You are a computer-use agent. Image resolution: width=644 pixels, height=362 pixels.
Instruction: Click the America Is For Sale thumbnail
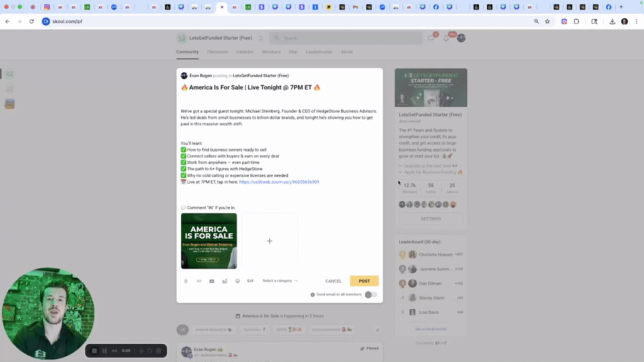pos(209,241)
